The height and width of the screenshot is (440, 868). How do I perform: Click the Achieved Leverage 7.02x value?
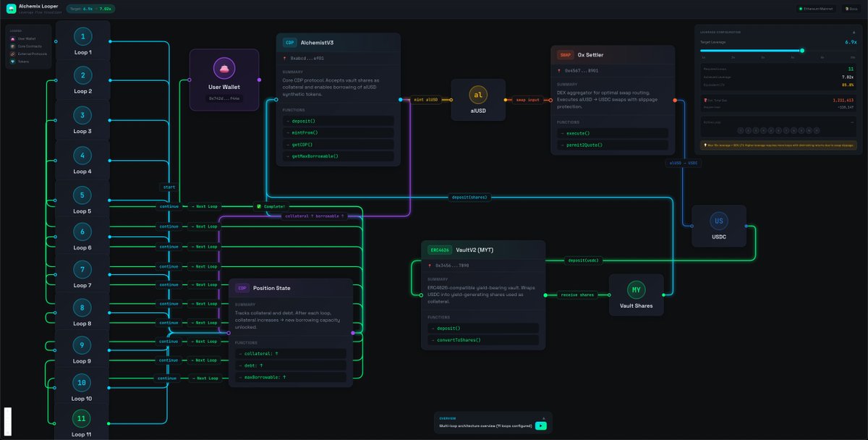click(x=848, y=77)
